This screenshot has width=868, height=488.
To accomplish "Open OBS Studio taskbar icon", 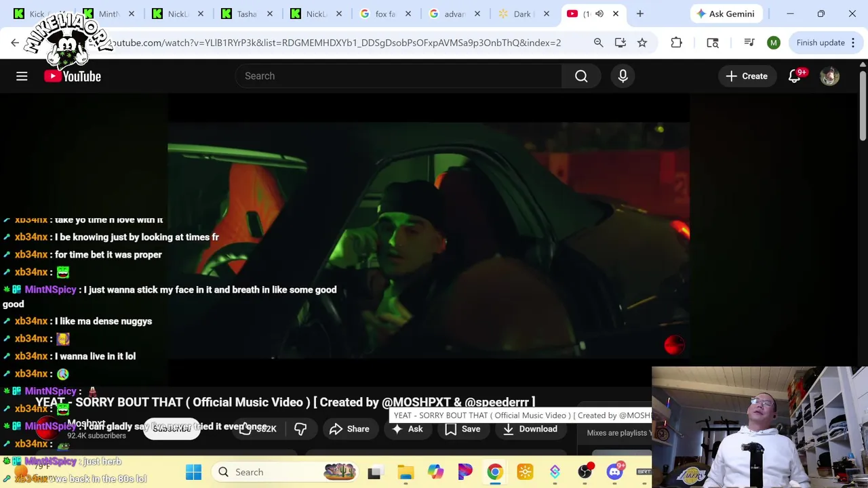I will click(x=585, y=472).
